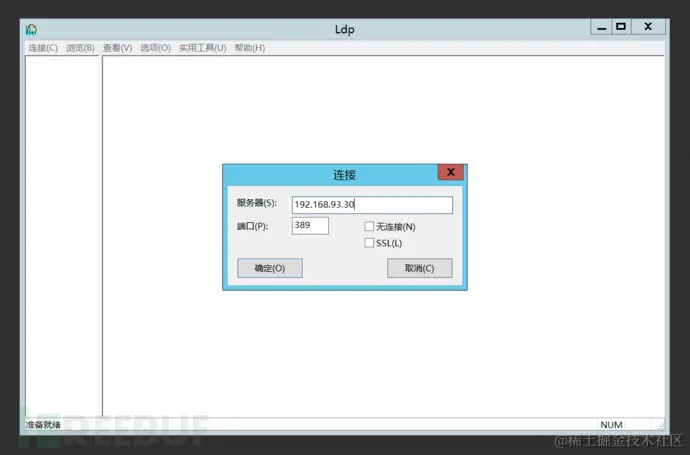Image resolution: width=690 pixels, height=455 pixels.
Task: Close the Ldp main window
Action: coord(648,27)
